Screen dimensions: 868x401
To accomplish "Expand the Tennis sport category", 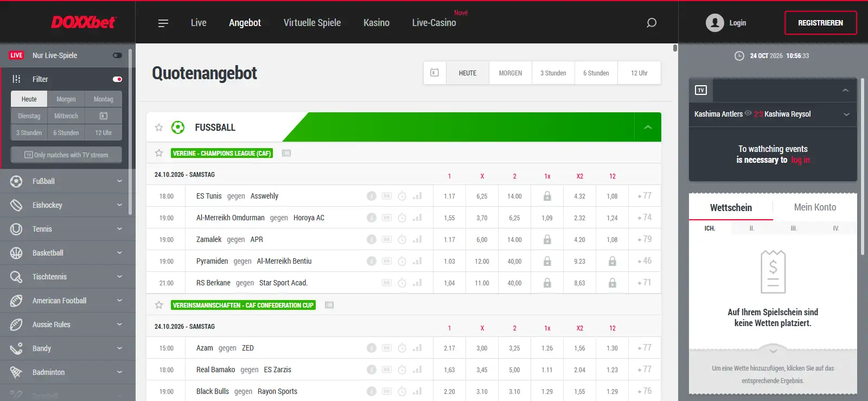I will (68, 229).
